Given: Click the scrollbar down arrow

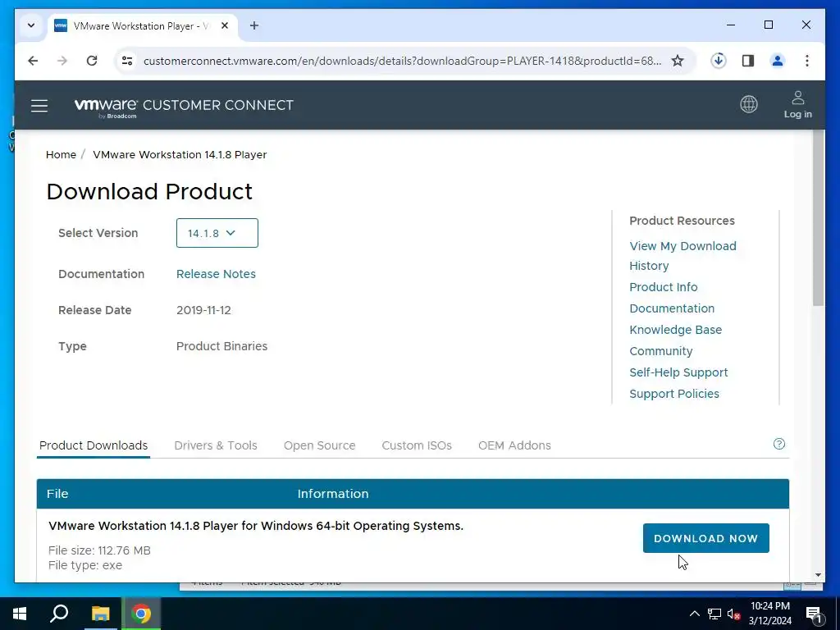Looking at the screenshot, I should point(818,575).
